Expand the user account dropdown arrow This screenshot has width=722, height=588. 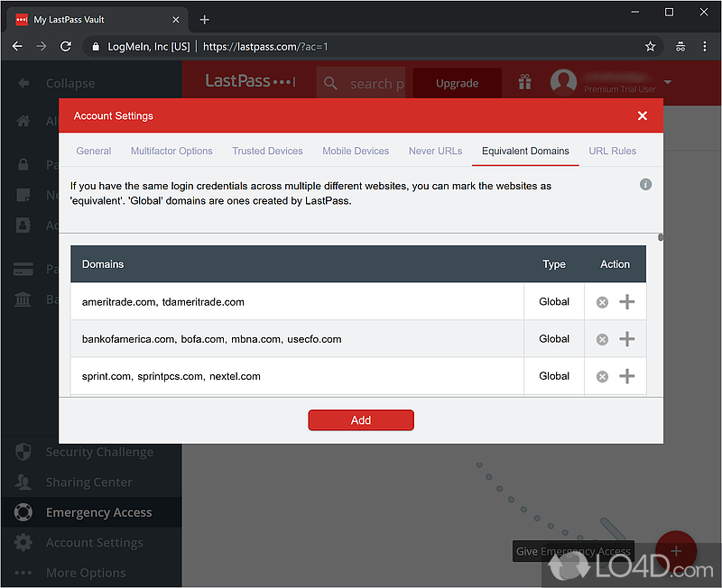tap(667, 82)
